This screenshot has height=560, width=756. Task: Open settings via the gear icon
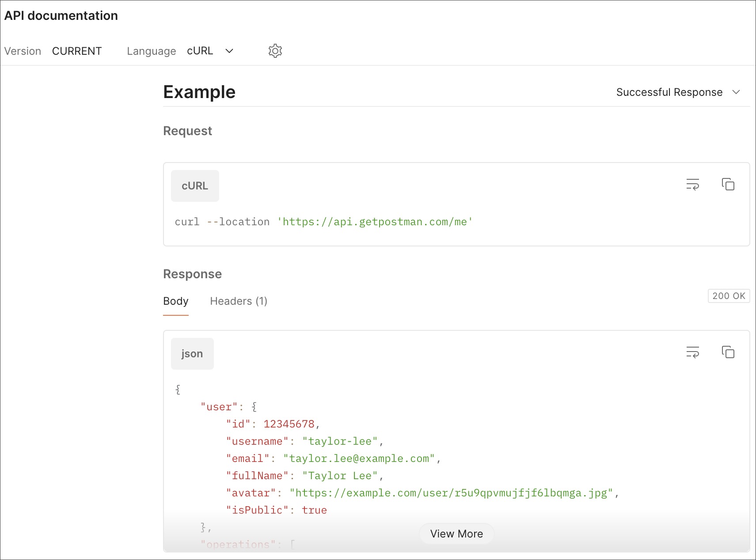pyautogui.click(x=275, y=51)
